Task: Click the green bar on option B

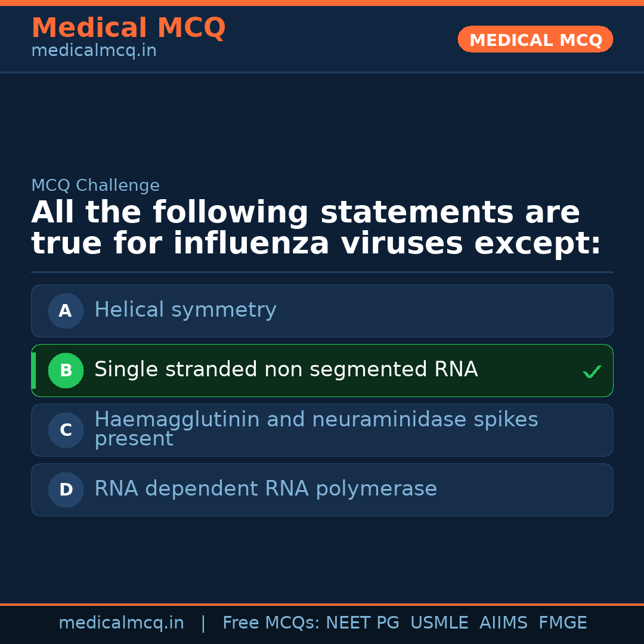Action: tap(33, 370)
